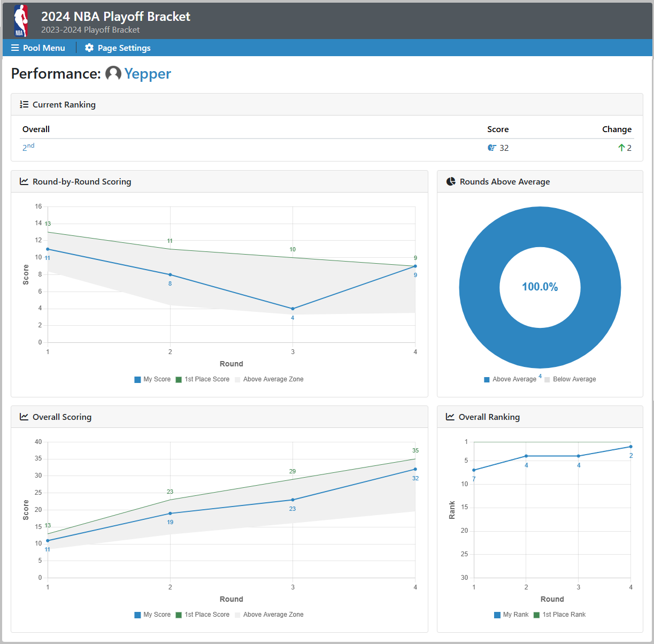
Task: Click the gear icon for Page Settings
Action: pyautogui.click(x=89, y=48)
